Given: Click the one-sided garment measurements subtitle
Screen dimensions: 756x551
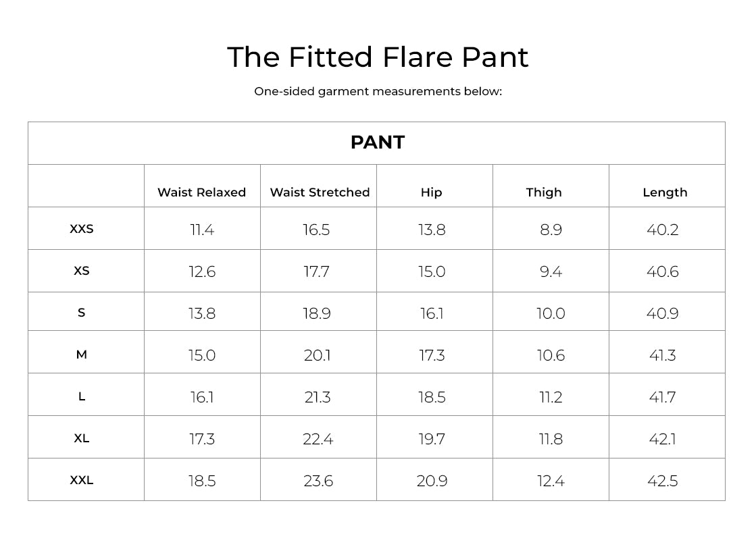Looking at the screenshot, I should 378,91.
